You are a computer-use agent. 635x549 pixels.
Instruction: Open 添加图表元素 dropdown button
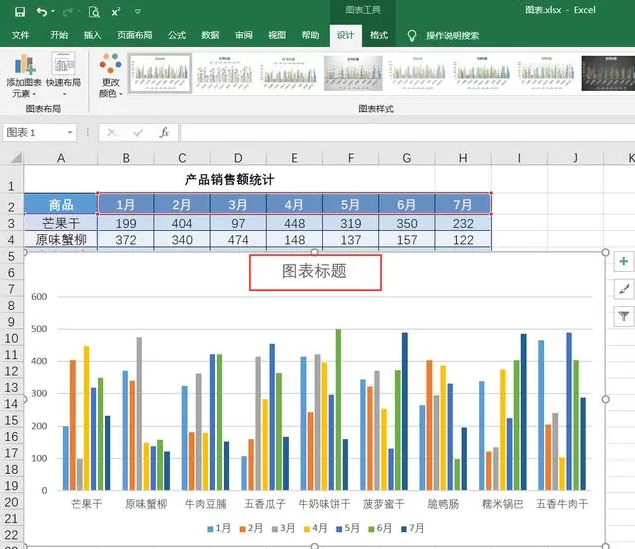click(24, 75)
